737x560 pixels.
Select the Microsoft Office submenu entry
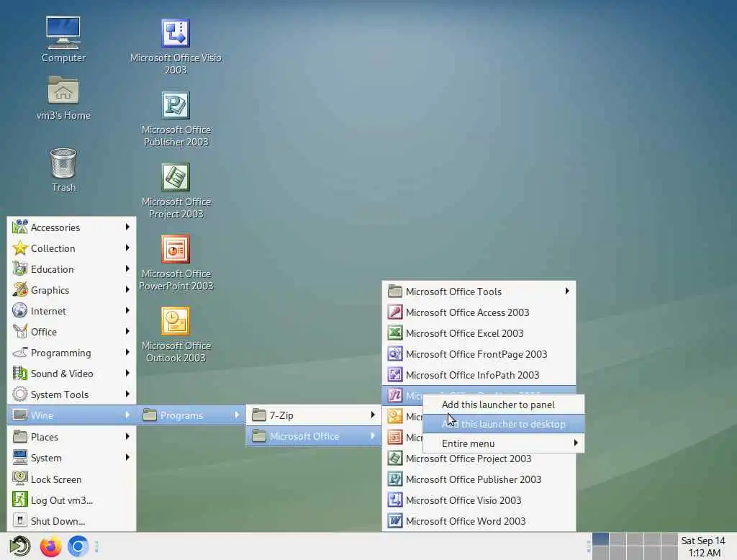tap(314, 436)
